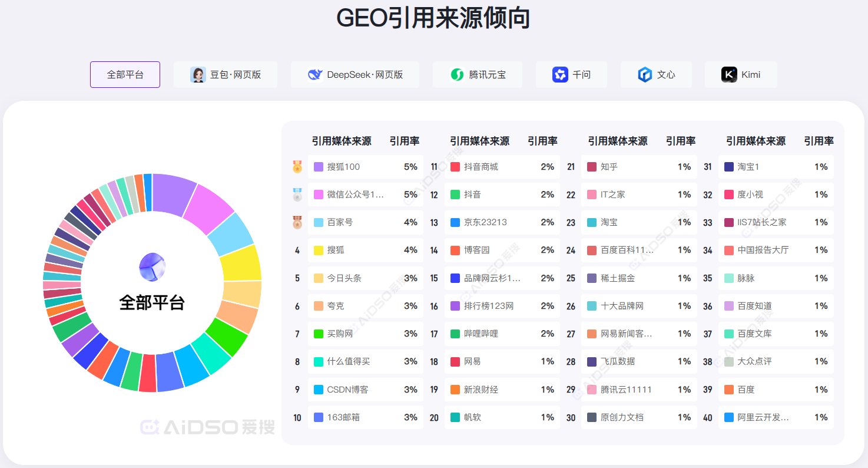The width and height of the screenshot is (868, 468).
Task: Open the 文心 platform tab
Action: 656,75
